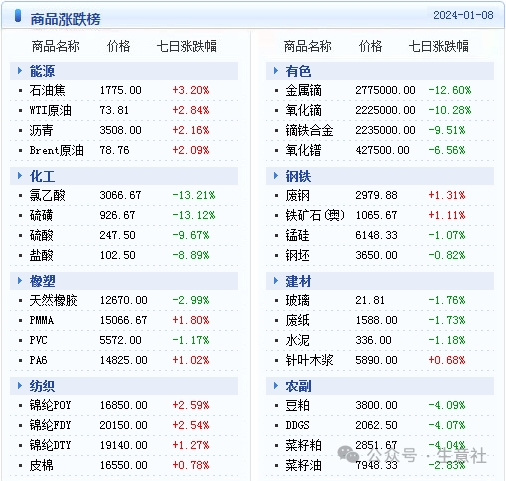The height and width of the screenshot is (481, 506).
Task: Select the 石油焦 commodity row
Action: click(x=124, y=90)
